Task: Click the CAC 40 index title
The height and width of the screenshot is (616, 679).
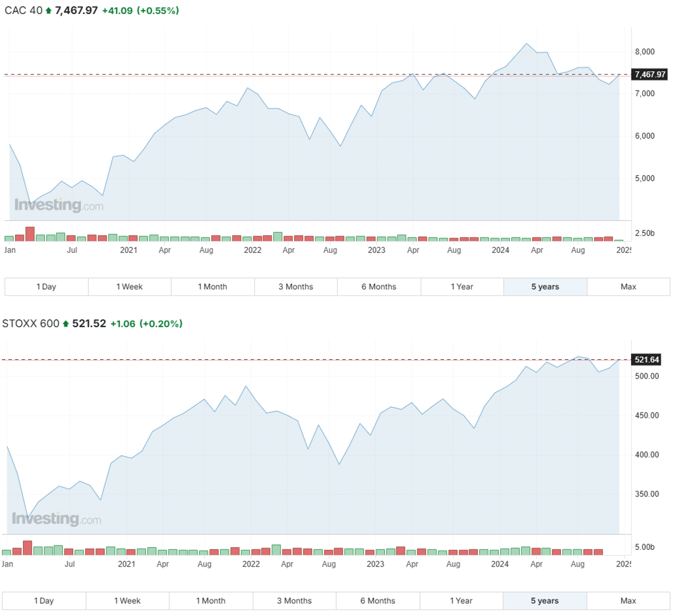Action: pyautogui.click(x=23, y=11)
